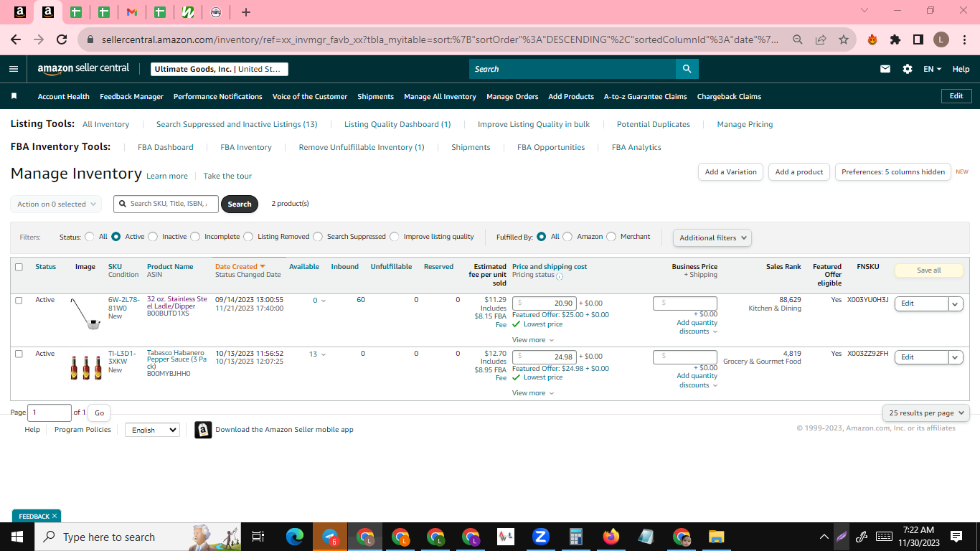
Task: Open Windows Start menu
Action: [17, 537]
